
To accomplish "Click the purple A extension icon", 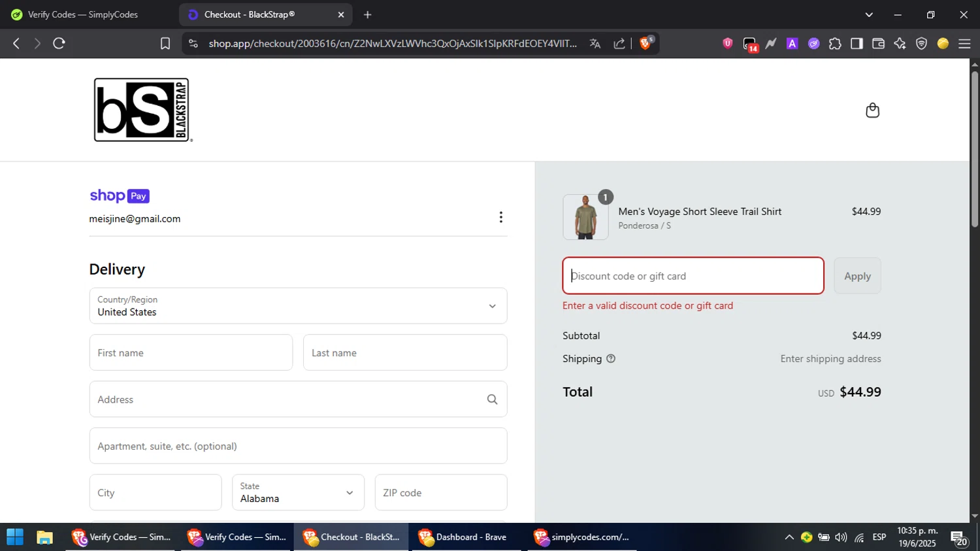I will coord(792,43).
